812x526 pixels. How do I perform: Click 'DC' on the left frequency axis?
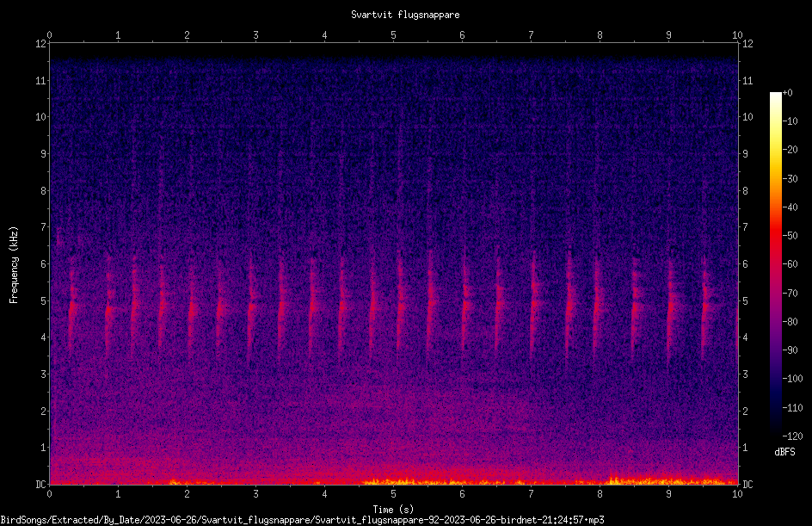click(41, 485)
